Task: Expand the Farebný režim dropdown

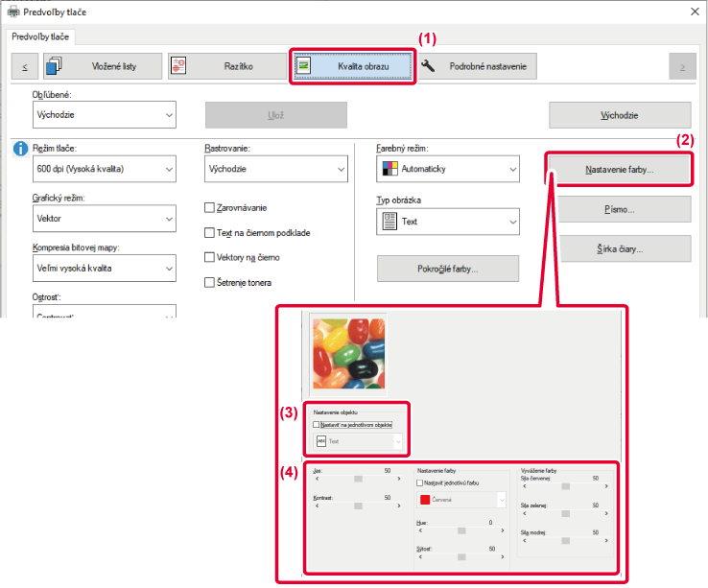Action: 447,170
